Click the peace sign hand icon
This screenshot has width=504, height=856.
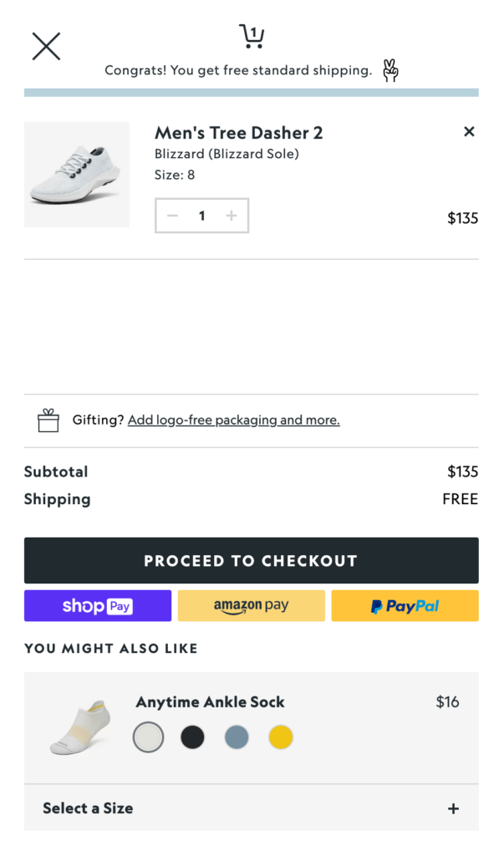pos(389,71)
